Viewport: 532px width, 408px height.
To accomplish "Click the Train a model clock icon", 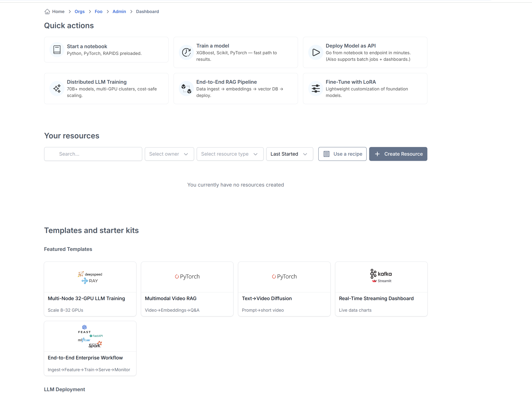I will click(186, 52).
